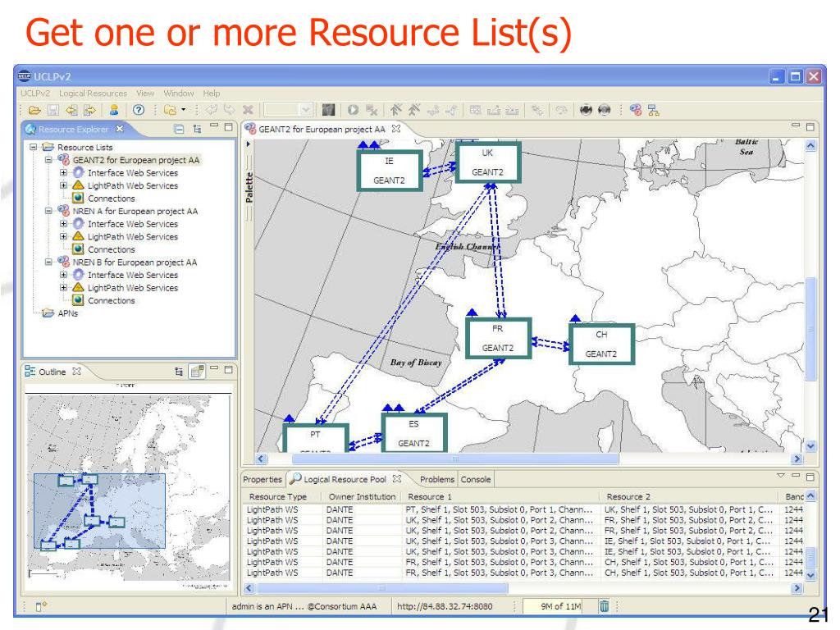Maximize the map editor panel
This screenshot has width=840, height=630.
coord(810,127)
